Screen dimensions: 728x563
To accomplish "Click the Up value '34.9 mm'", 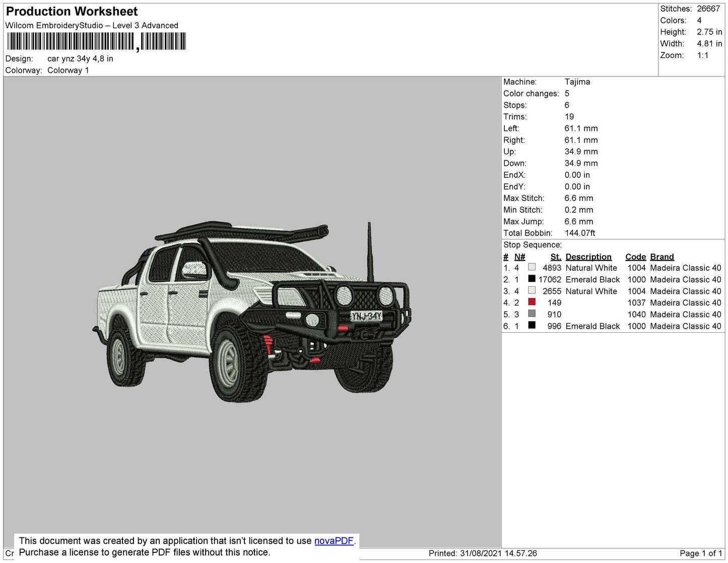I will 581,151.
